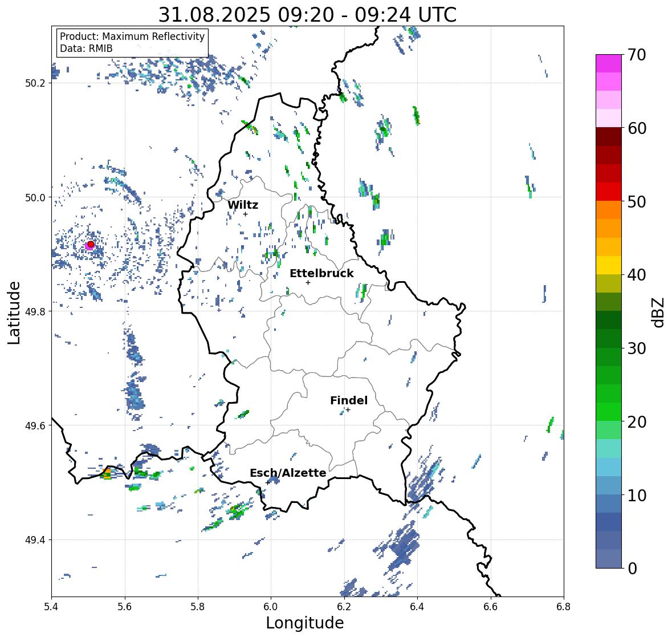Image resolution: width=672 pixels, height=637 pixels.
Task: Click the 6.0 longitude tick label
Action: click(271, 607)
